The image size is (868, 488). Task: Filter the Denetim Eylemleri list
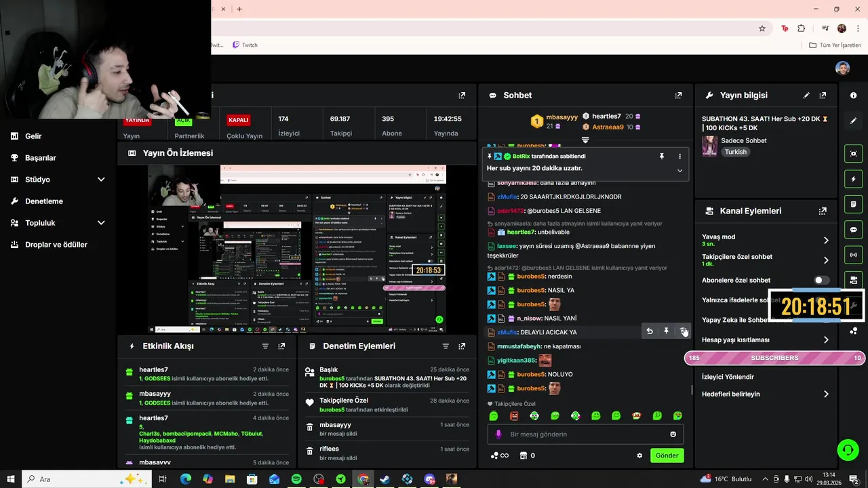(x=446, y=346)
